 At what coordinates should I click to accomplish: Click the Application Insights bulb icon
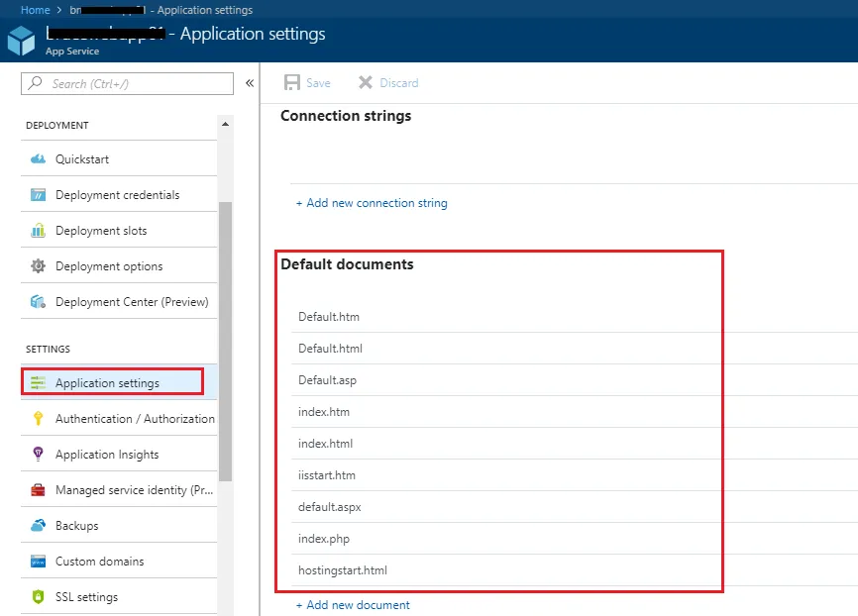click(x=38, y=454)
